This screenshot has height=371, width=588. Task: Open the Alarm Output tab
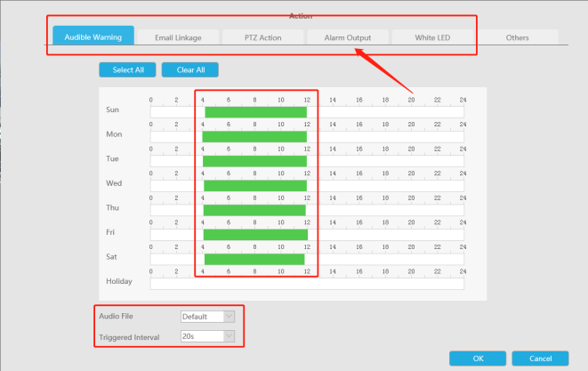[347, 37]
